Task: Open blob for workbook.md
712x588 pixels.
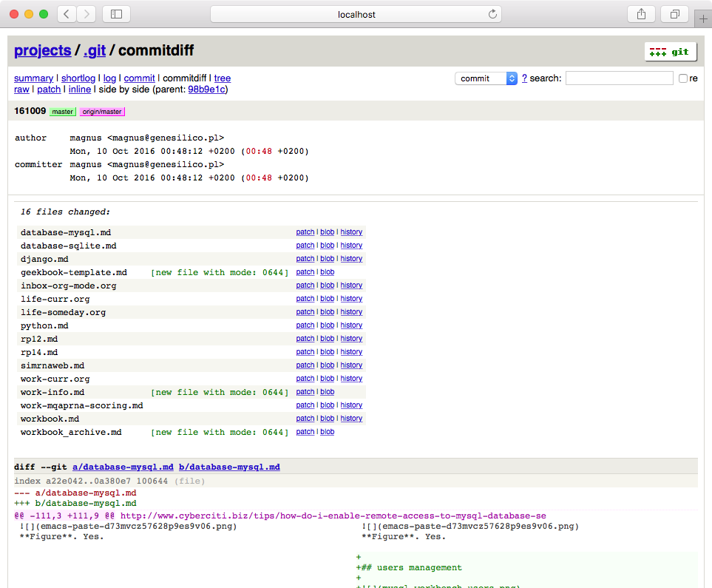Action: [327, 419]
